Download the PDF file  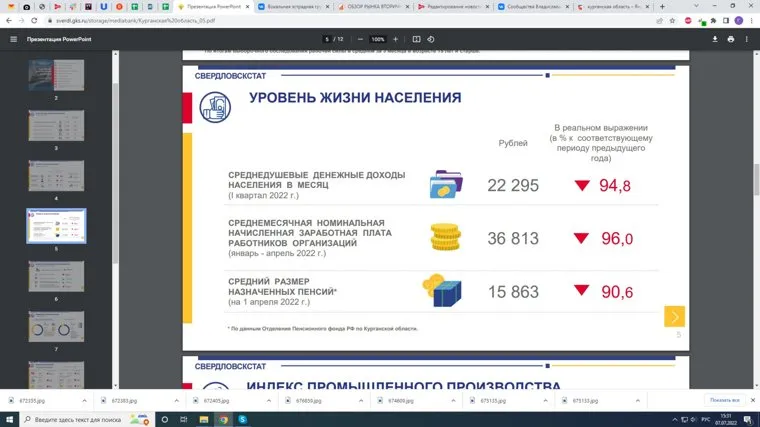point(715,39)
